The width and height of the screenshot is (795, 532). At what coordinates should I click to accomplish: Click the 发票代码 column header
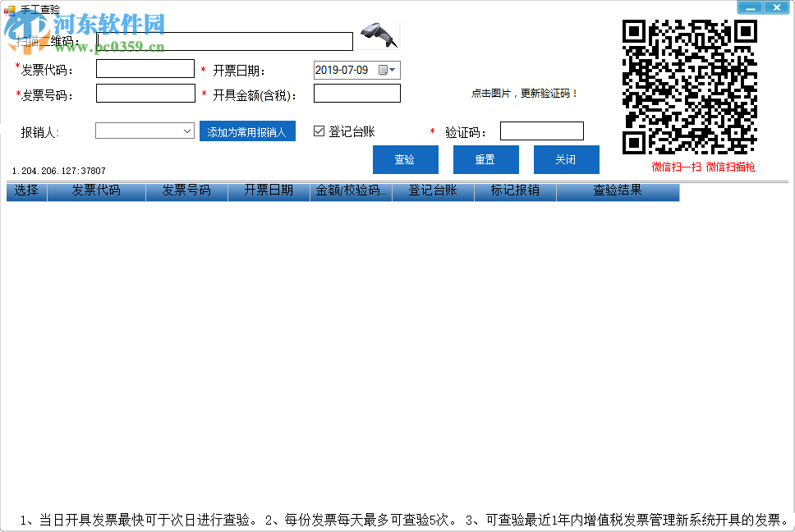[x=96, y=190]
